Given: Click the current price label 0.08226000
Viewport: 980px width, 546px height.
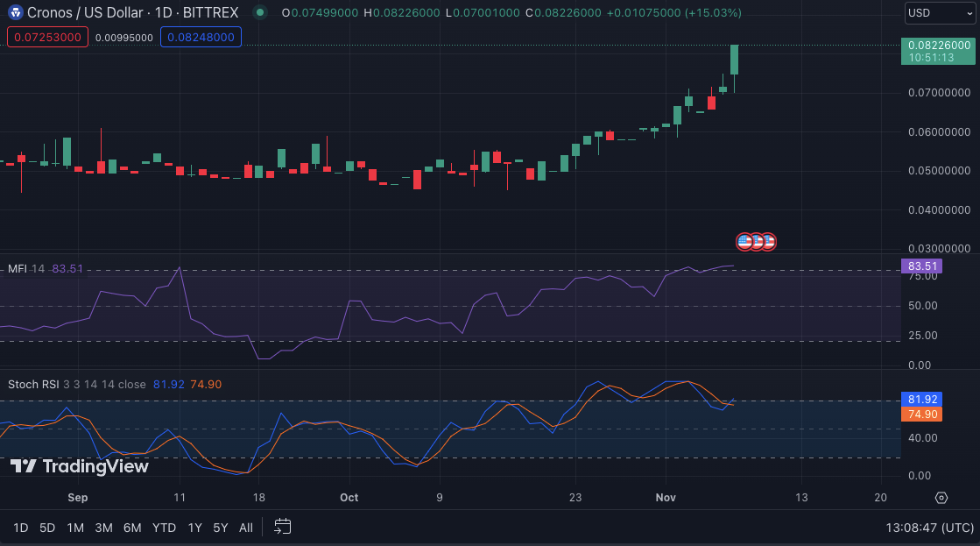Looking at the screenshot, I should (938, 51).
